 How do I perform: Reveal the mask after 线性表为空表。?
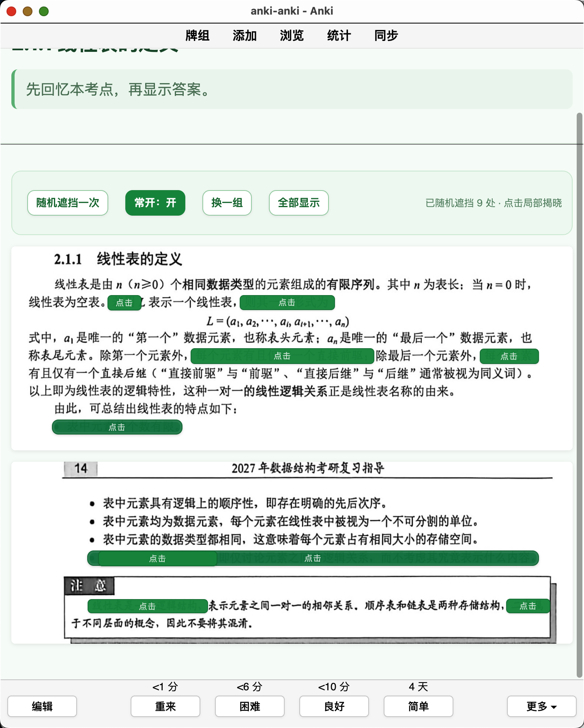point(124,303)
